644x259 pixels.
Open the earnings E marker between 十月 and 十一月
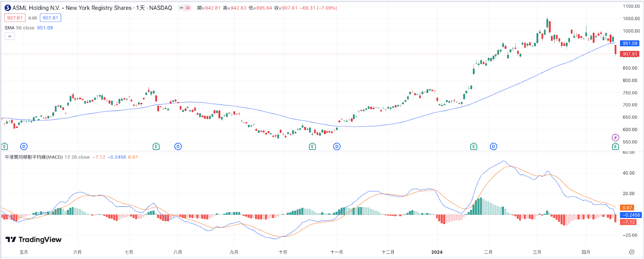pyautogui.click(x=312, y=146)
